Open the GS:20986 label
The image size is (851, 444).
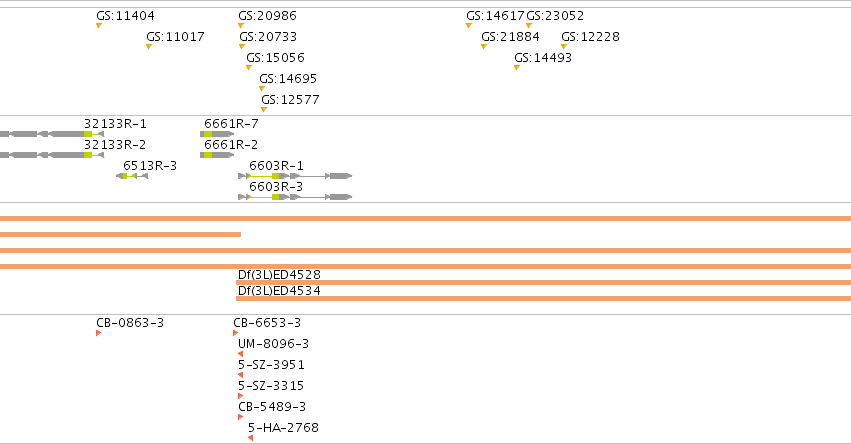click(268, 16)
